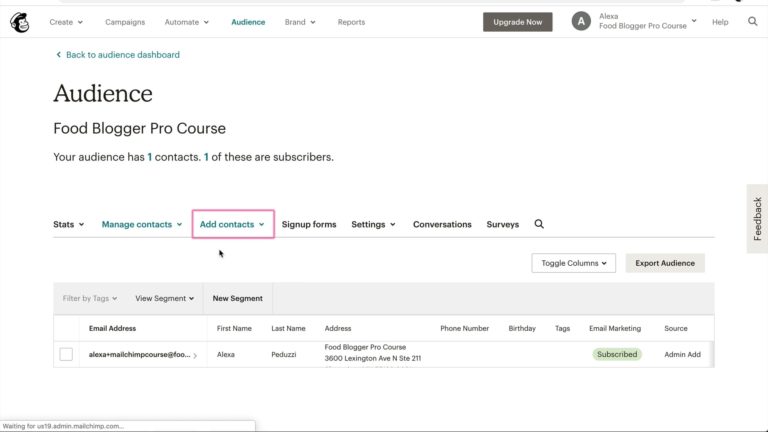
Task: Click the audience search magnifier beside Surveys
Action: (539, 224)
